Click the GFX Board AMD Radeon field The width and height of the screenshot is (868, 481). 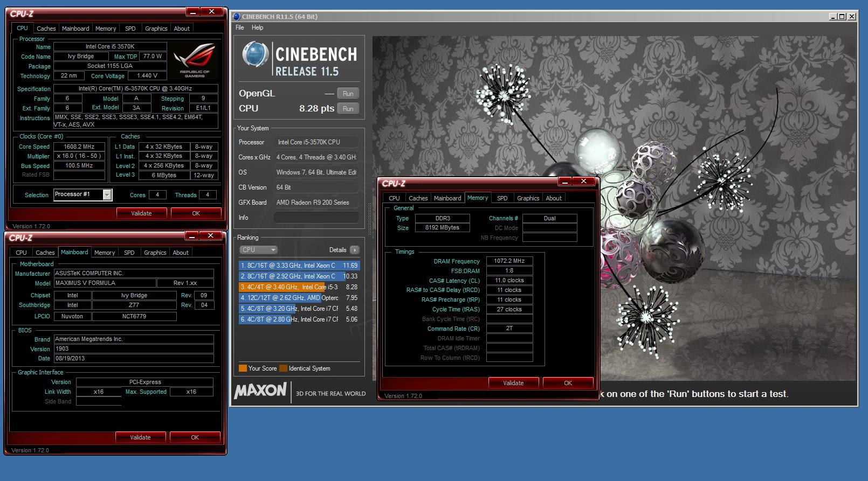tap(316, 203)
